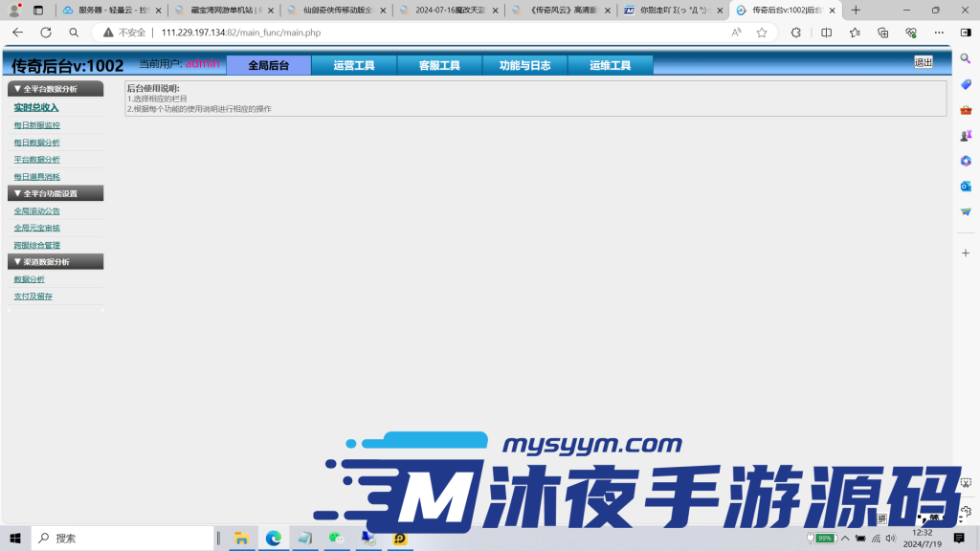The height and width of the screenshot is (551, 980).
Task: Launch Notepad from the taskbar
Action: click(304, 538)
